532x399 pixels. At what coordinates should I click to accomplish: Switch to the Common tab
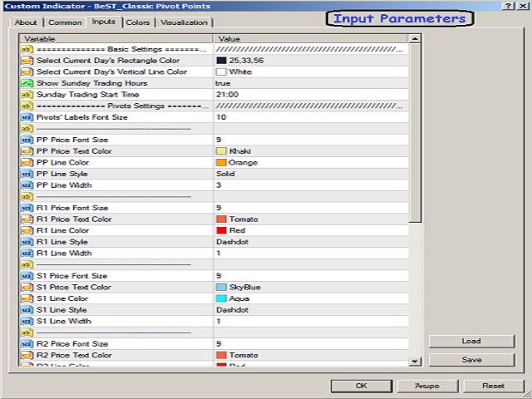[x=65, y=22]
